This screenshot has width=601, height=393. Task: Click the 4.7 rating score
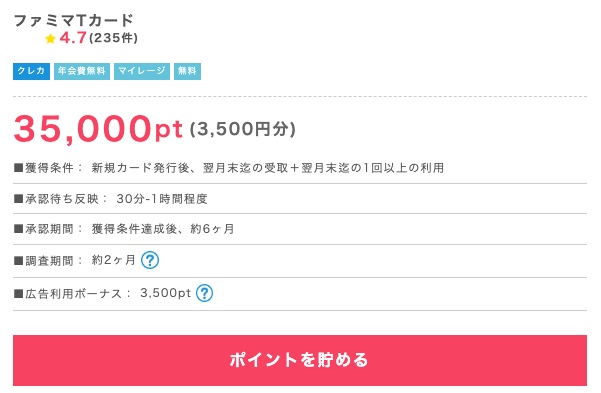point(72,38)
